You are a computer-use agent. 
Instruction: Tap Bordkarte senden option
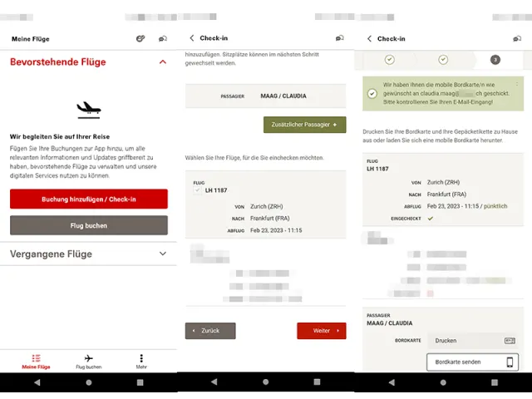[472, 362]
